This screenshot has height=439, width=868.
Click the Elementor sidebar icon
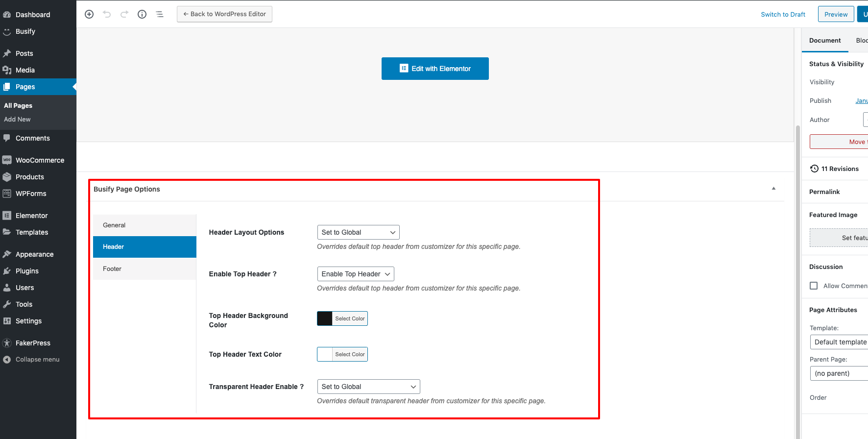(7, 216)
